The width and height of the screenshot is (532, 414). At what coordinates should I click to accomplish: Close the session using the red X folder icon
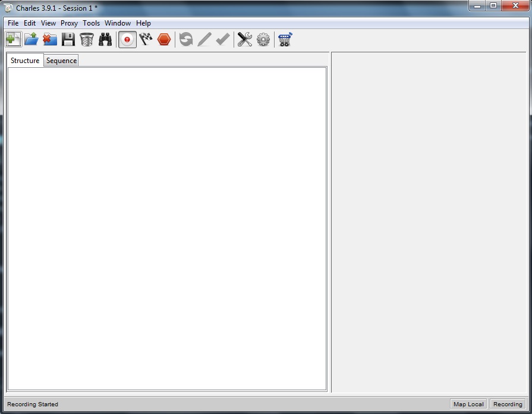[x=50, y=39]
